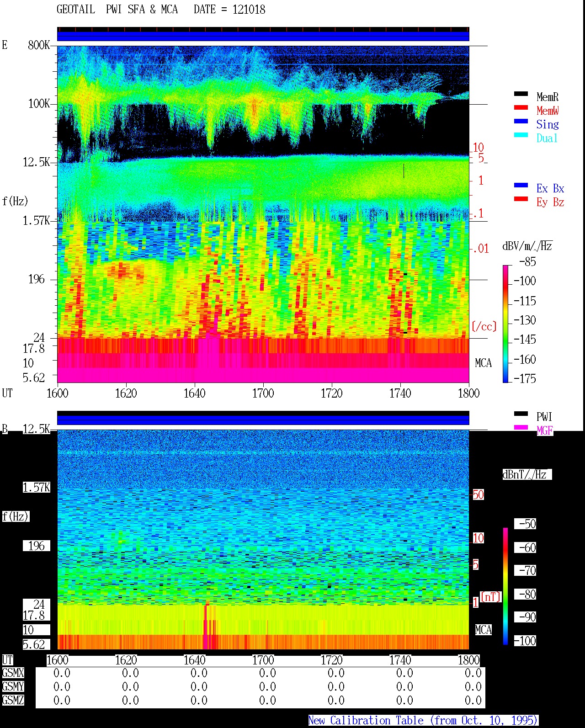Click the f(Hz) label of the B panel
Screen dimensions: 585x728
click(x=15, y=516)
